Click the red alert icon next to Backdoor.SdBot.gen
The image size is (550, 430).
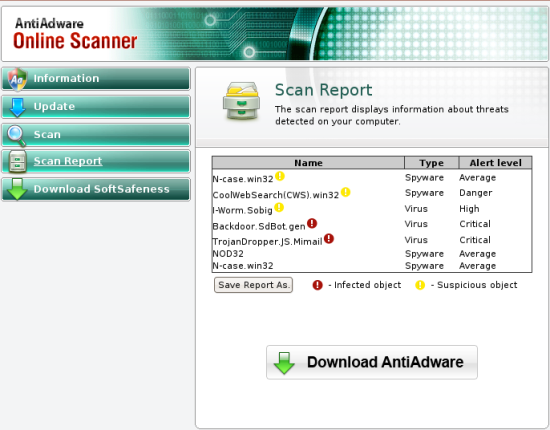(x=312, y=223)
